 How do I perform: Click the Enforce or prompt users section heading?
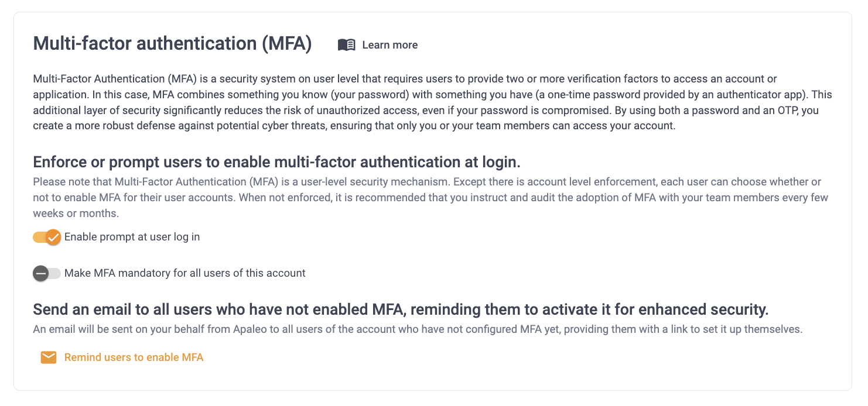coord(276,162)
